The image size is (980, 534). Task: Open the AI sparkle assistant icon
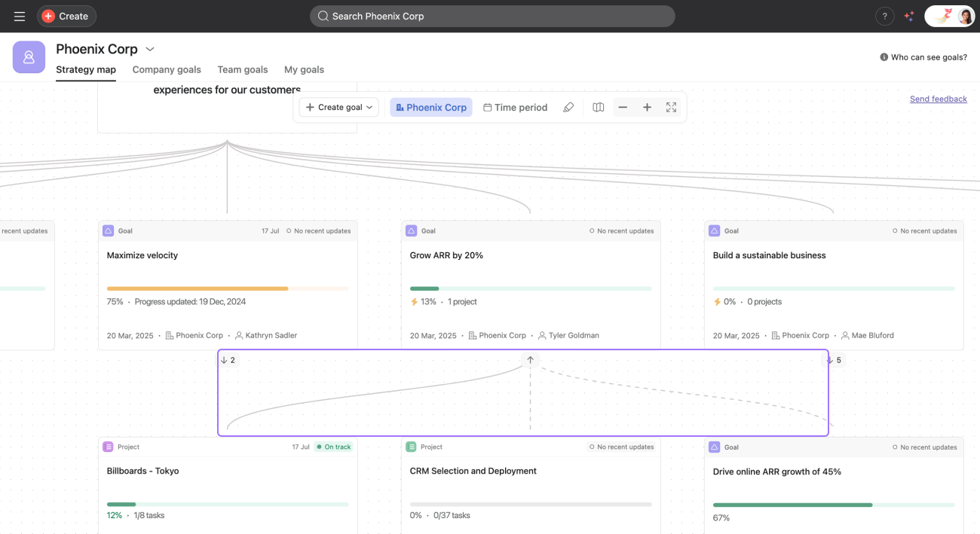click(x=909, y=16)
